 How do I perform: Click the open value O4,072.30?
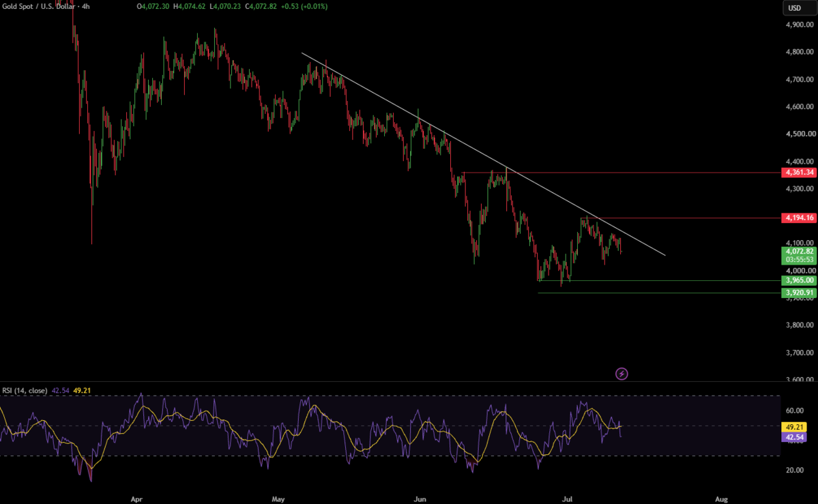tap(154, 6)
